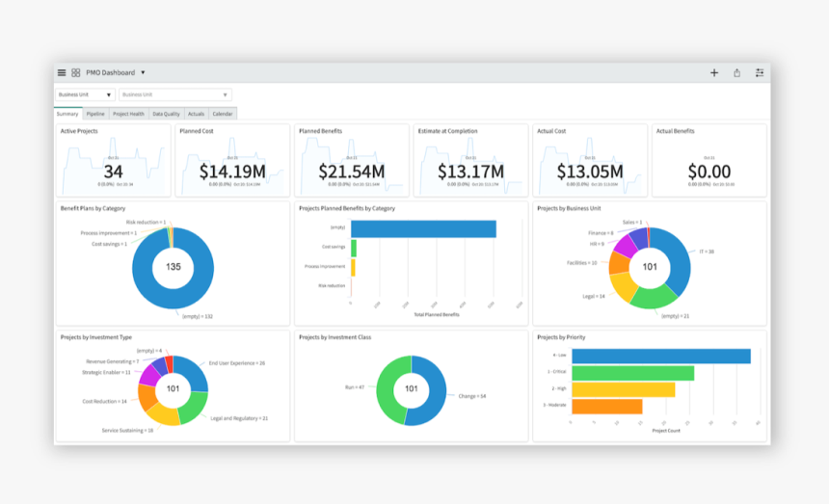Add new widget with plus icon

[713, 73]
